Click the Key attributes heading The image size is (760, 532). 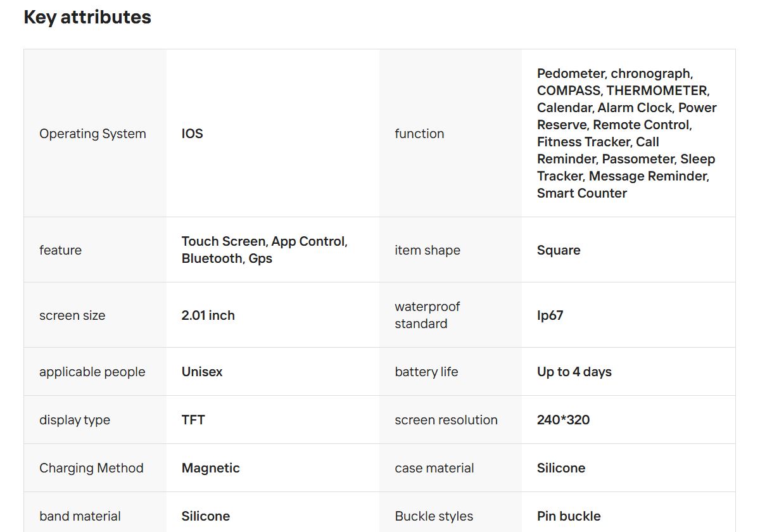pyautogui.click(x=87, y=17)
